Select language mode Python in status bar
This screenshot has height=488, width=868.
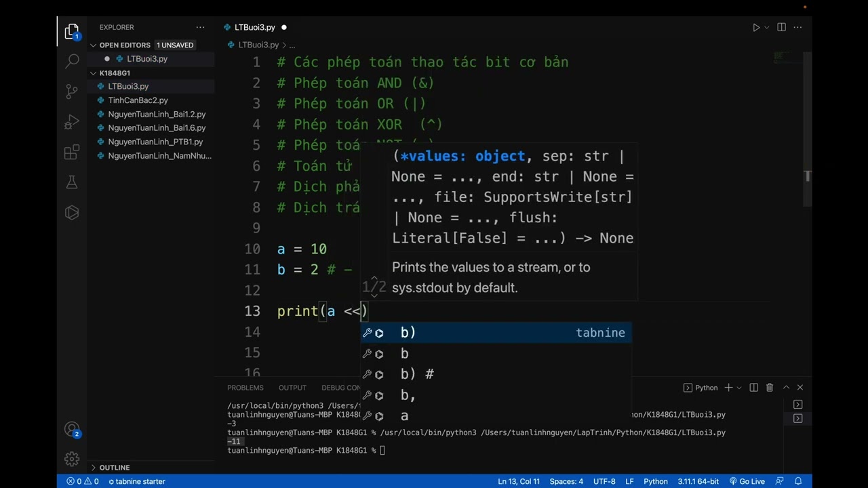click(656, 481)
